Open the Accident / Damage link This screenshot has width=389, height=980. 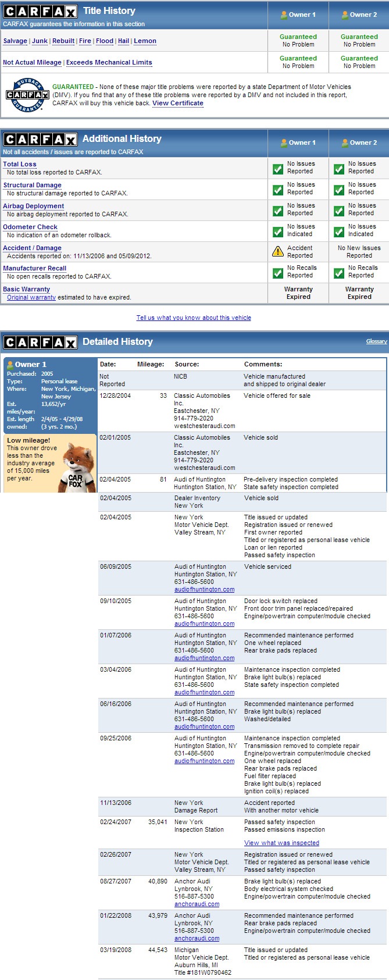(x=32, y=248)
